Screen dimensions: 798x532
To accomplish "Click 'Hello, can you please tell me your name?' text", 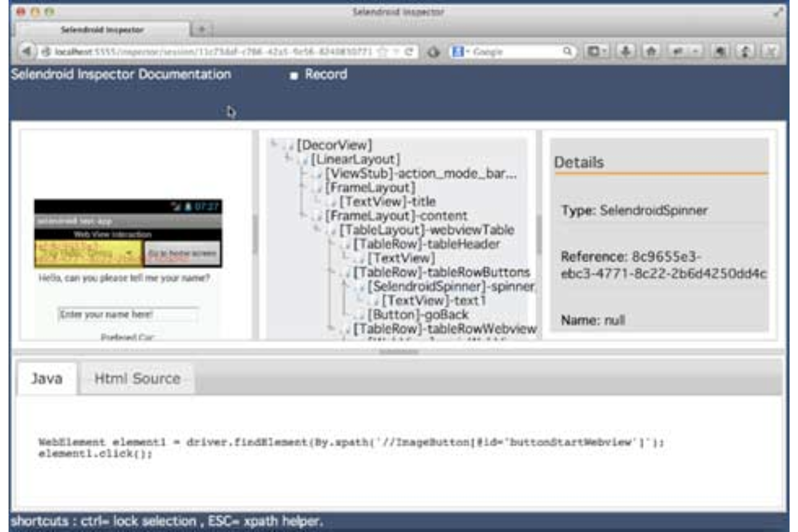I will [124, 278].
